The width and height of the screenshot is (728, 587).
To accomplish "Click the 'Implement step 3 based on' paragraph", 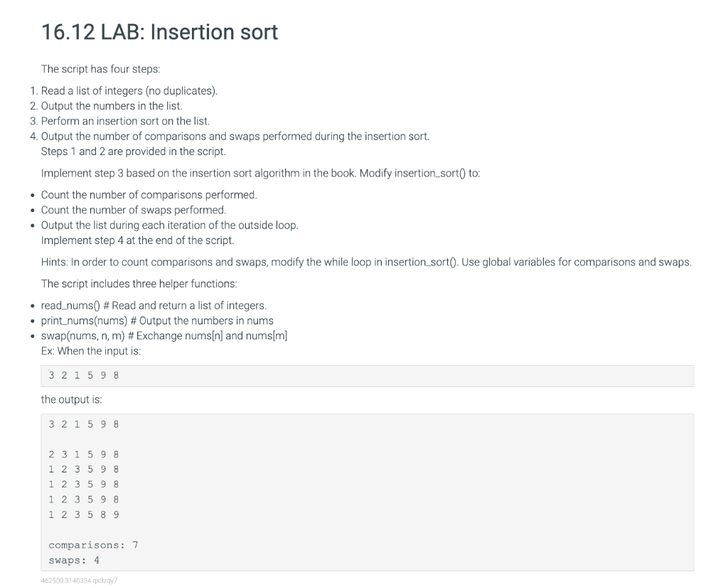I will 260,174.
